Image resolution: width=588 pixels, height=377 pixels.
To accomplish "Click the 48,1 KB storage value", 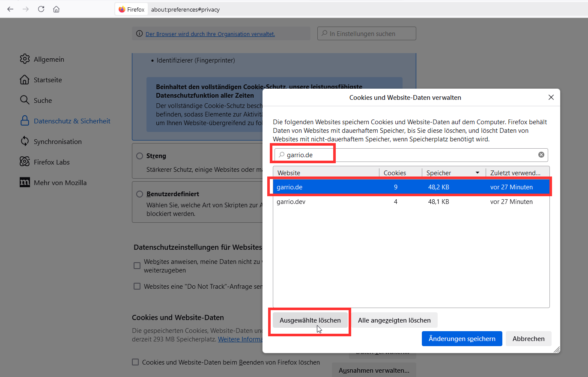I will (x=439, y=201).
